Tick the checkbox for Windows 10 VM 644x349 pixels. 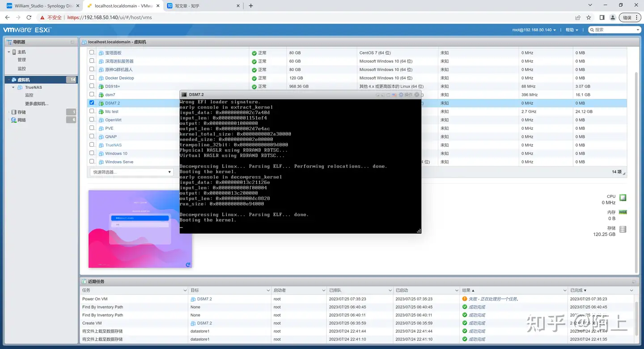pos(92,153)
